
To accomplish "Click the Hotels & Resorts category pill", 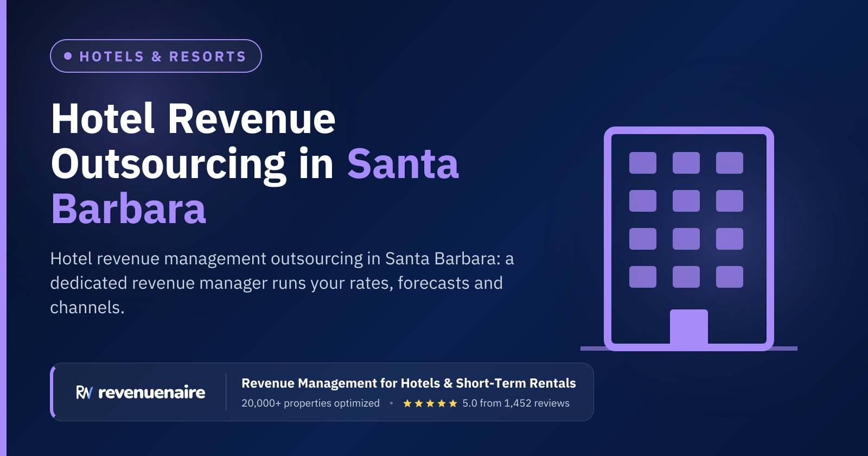I will click(156, 56).
